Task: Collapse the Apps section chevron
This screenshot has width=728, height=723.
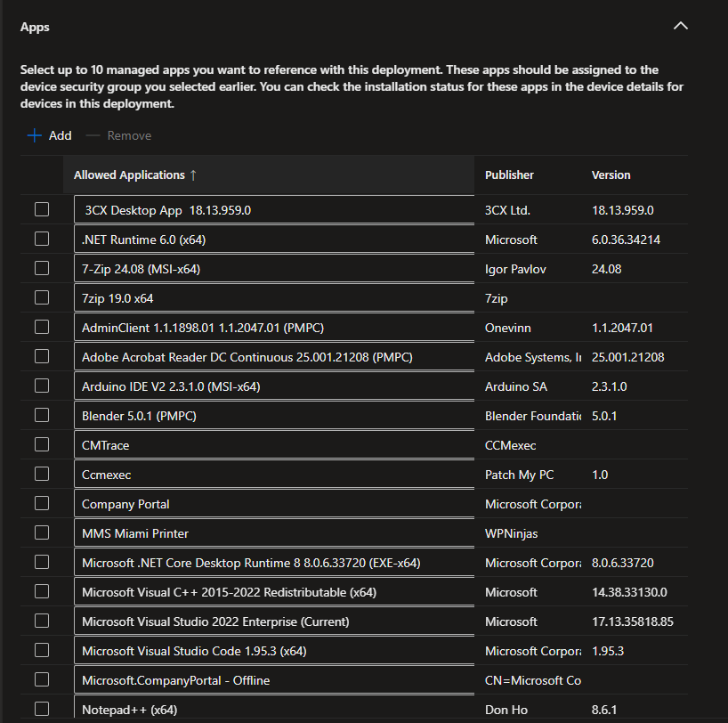Action: pos(680,26)
